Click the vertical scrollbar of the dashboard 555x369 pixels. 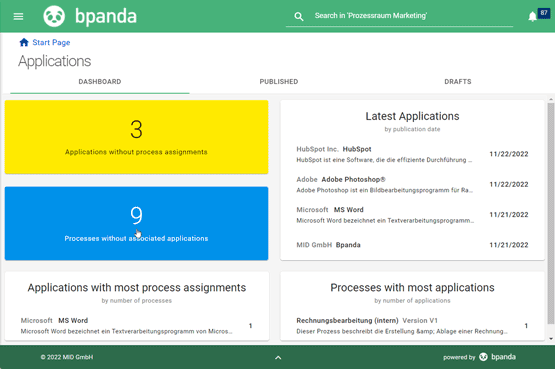(551, 213)
